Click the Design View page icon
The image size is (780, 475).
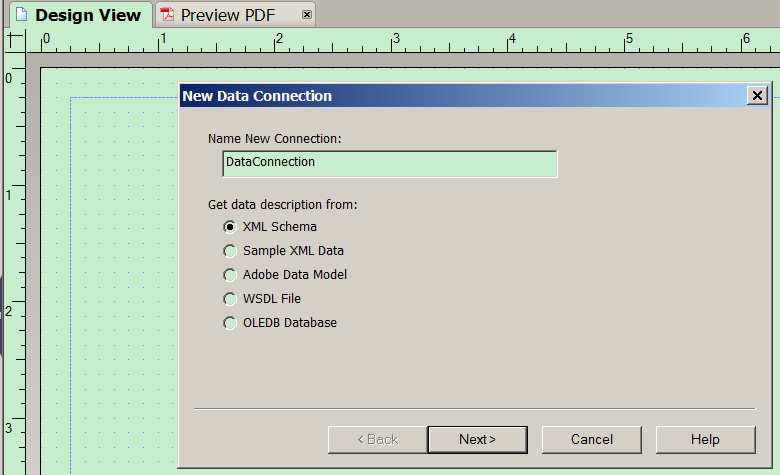point(21,14)
